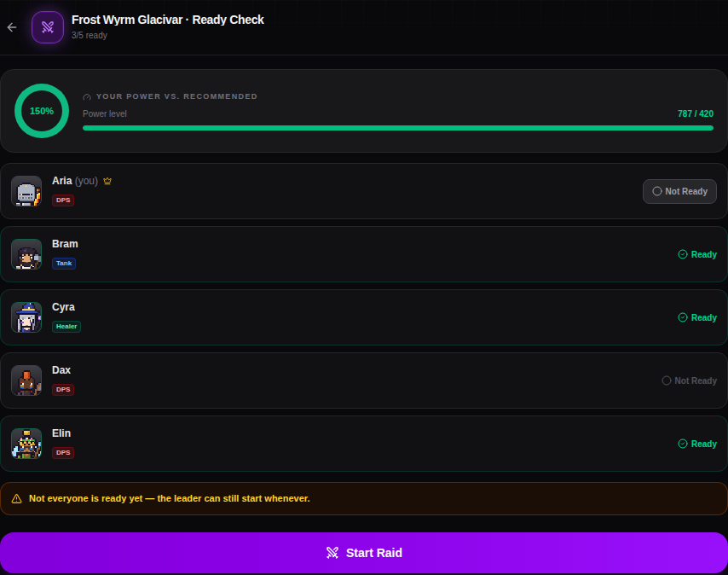This screenshot has height=575, width=728.
Task: Go back using the arrow icon
Action: click(x=12, y=27)
